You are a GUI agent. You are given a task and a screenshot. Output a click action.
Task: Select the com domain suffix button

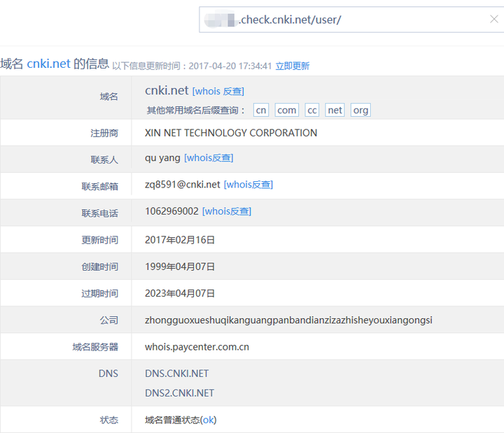pyautogui.click(x=286, y=111)
